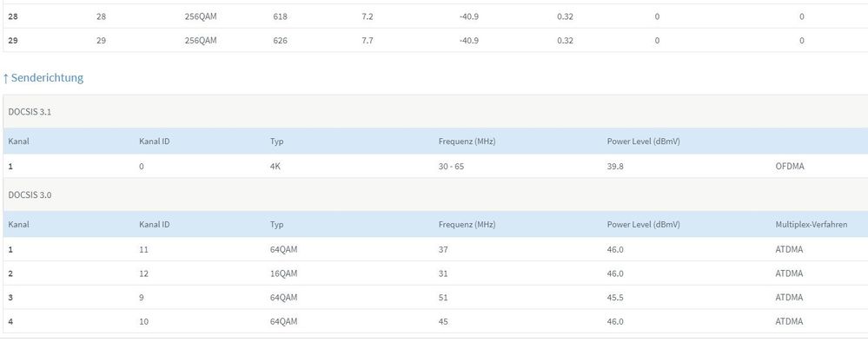Click the Frequenz (MHz) header in DOCSIS 3.0 table

pos(467,225)
